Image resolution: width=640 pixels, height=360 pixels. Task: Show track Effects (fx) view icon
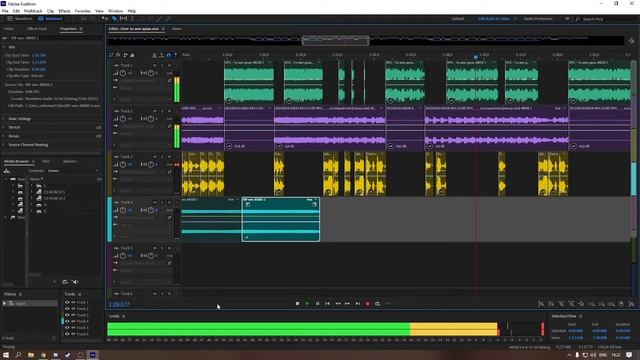tap(118, 55)
